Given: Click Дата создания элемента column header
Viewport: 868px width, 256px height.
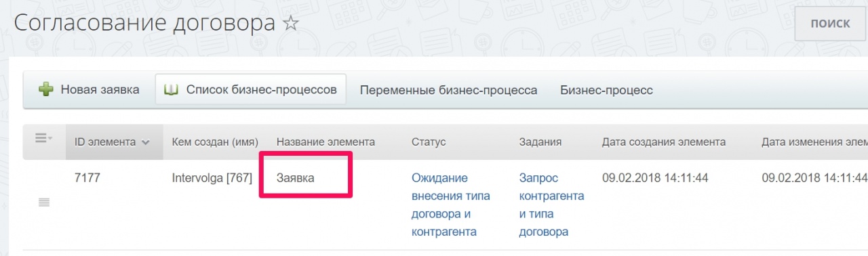Looking at the screenshot, I should 664,142.
